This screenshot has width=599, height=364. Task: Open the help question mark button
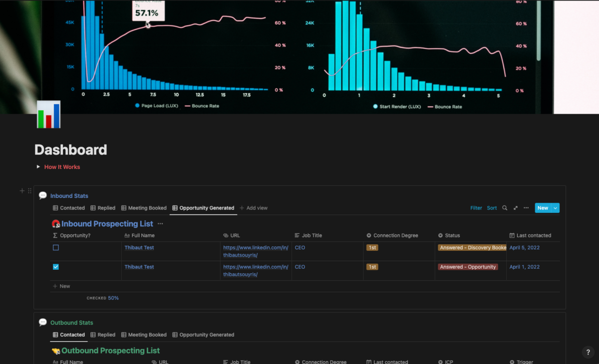pos(588,352)
